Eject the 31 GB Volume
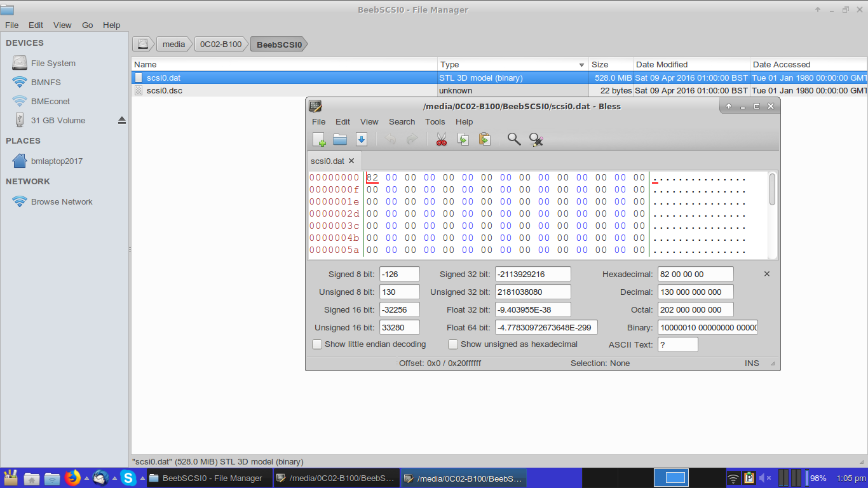 122,120
